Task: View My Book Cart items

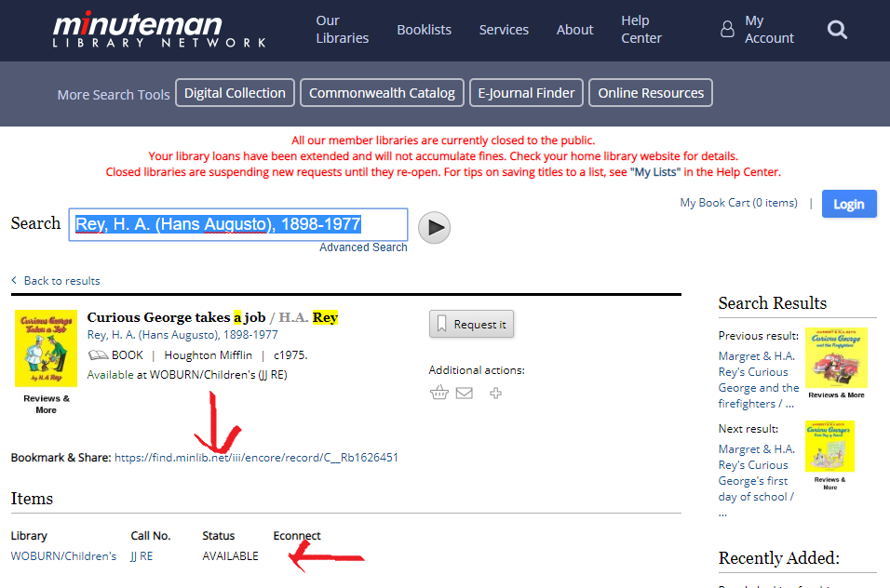Action: coord(738,203)
